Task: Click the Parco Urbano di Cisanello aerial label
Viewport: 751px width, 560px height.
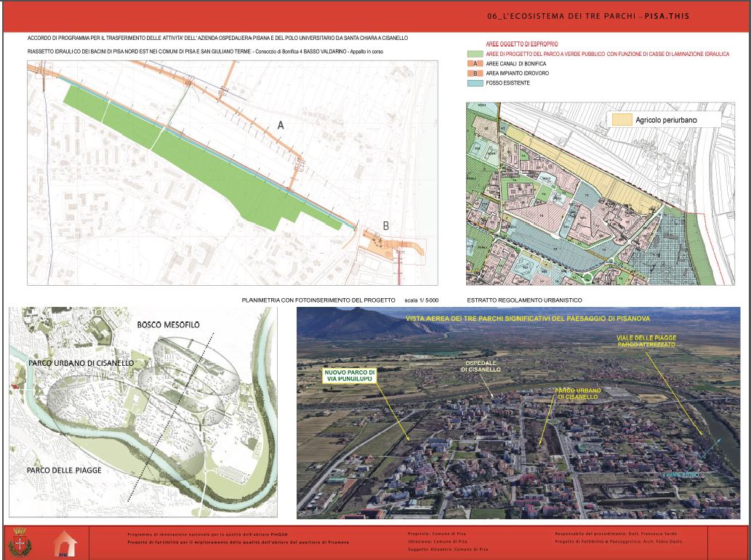Action: pos(577,393)
